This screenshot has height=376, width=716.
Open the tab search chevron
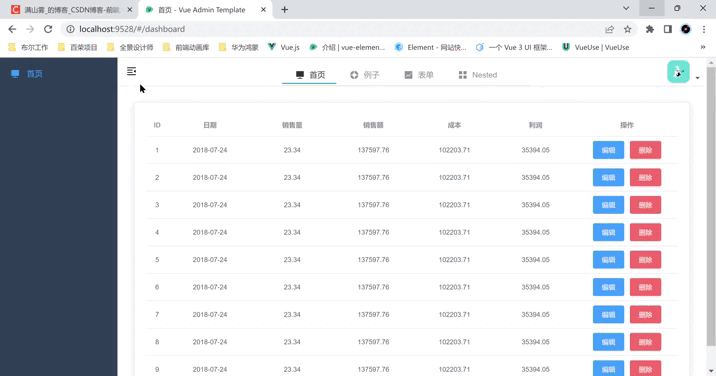[x=626, y=8]
